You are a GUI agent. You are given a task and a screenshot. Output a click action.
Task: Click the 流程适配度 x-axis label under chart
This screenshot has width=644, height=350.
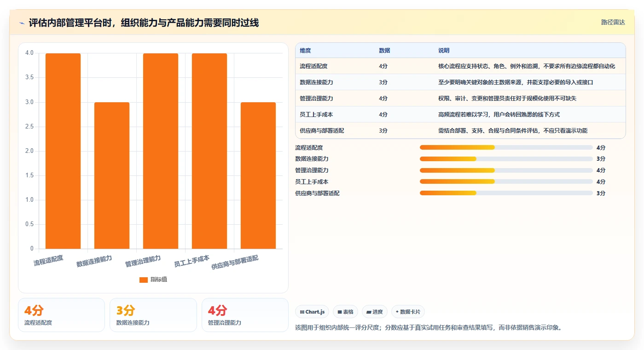48,260
